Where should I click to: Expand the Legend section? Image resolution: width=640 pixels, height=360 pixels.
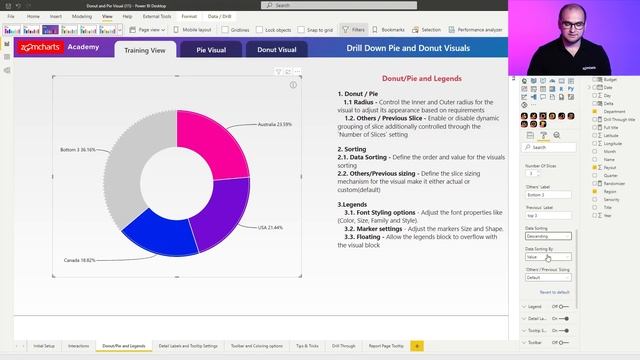coord(524,307)
